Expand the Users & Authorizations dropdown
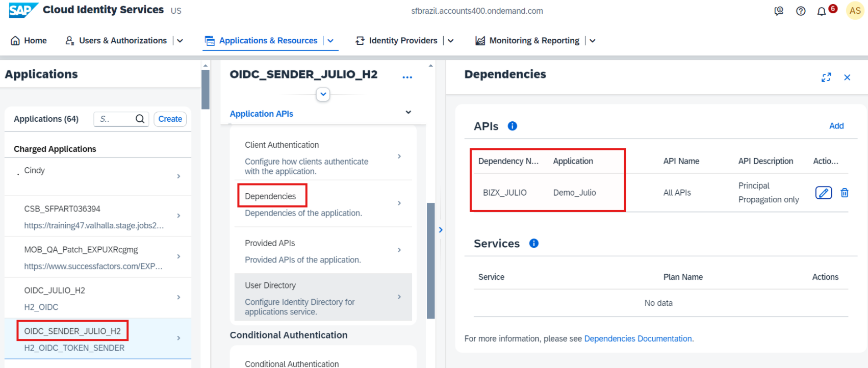Image resolution: width=868 pixels, height=368 pixels. tap(180, 41)
